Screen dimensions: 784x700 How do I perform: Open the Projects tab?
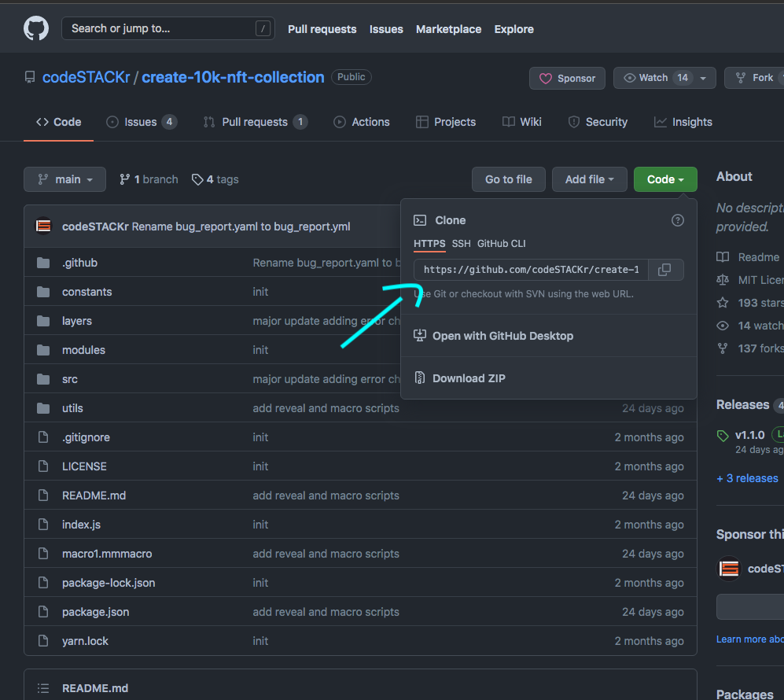(446, 122)
